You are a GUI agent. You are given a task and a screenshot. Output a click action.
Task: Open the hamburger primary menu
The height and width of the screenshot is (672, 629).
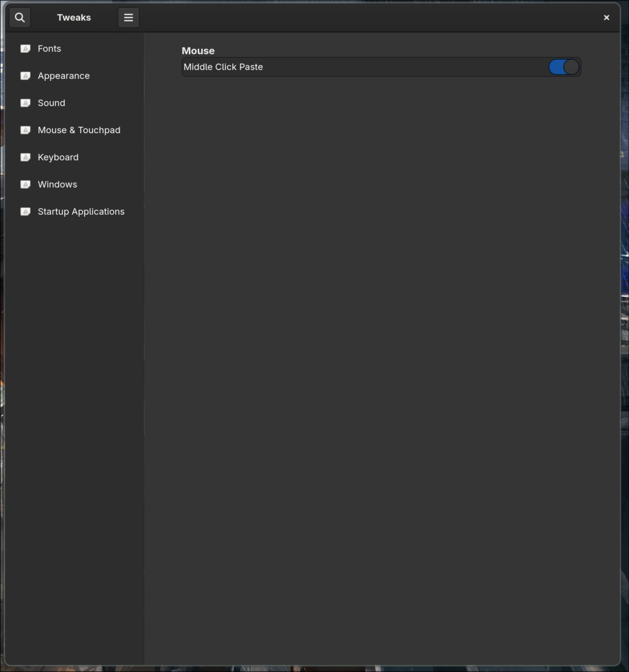tap(128, 17)
